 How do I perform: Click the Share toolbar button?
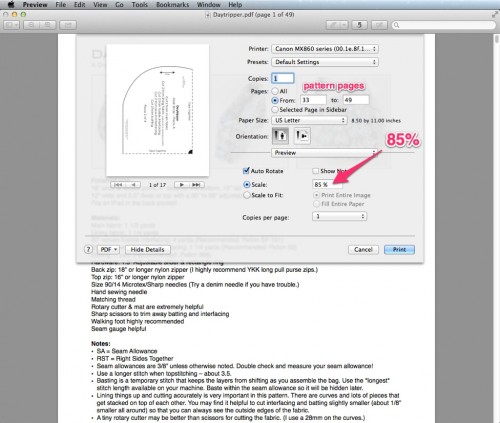[68, 25]
